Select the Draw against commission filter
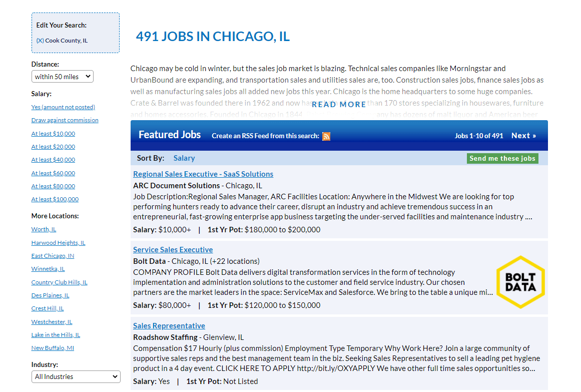Image resolution: width=581 pixels, height=392 pixels. 65,120
